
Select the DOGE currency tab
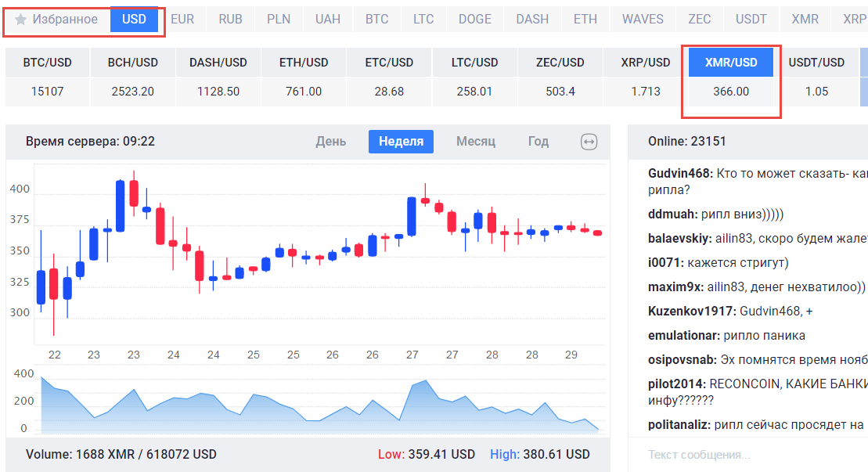coord(475,20)
